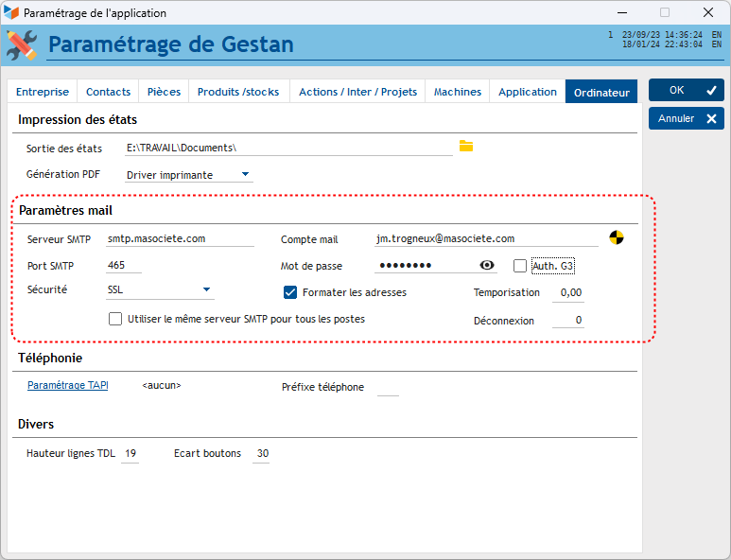
Task: Enable the Auth. G3 checkbox
Action: pyautogui.click(x=520, y=266)
